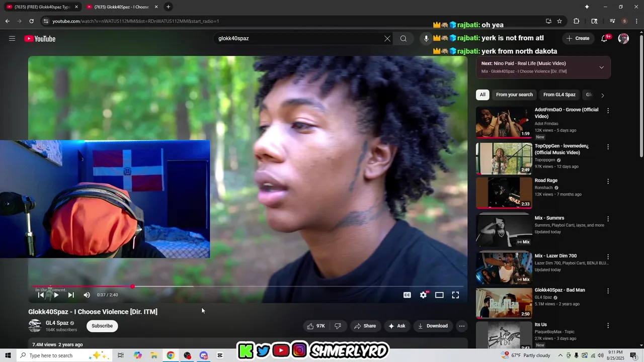Bookmark this page with star icon
The height and width of the screenshot is (362, 644).
pos(559,21)
